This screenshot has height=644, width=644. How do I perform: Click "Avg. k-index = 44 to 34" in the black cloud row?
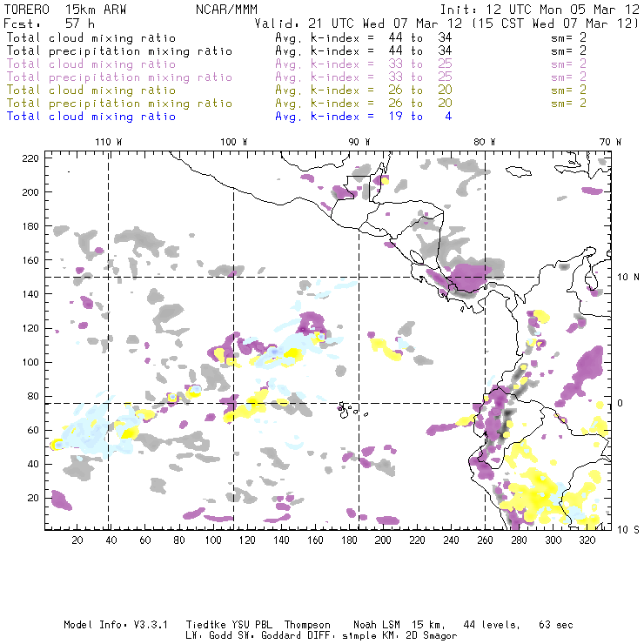(364, 37)
